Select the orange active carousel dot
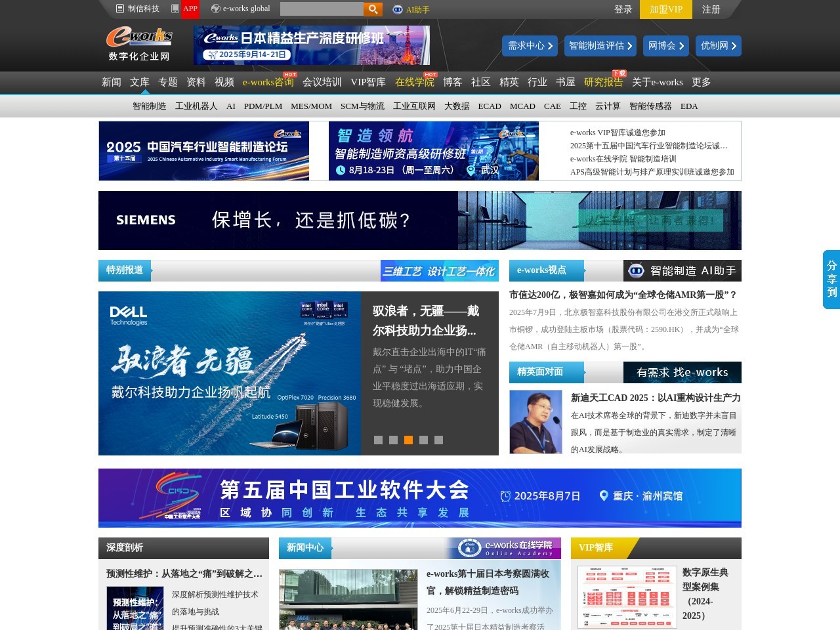 [x=408, y=440]
